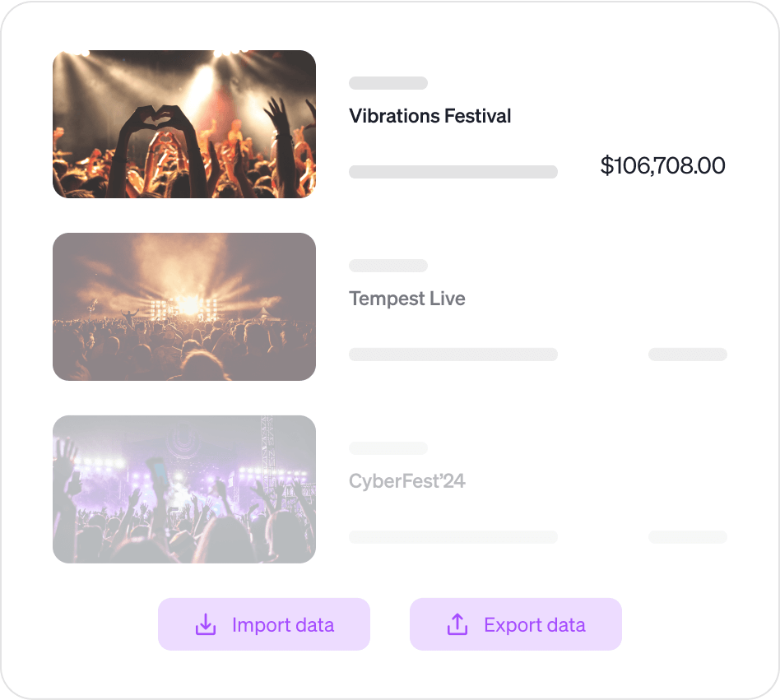This screenshot has height=700, width=780.
Task: Click the Import data button
Action: coord(264,624)
